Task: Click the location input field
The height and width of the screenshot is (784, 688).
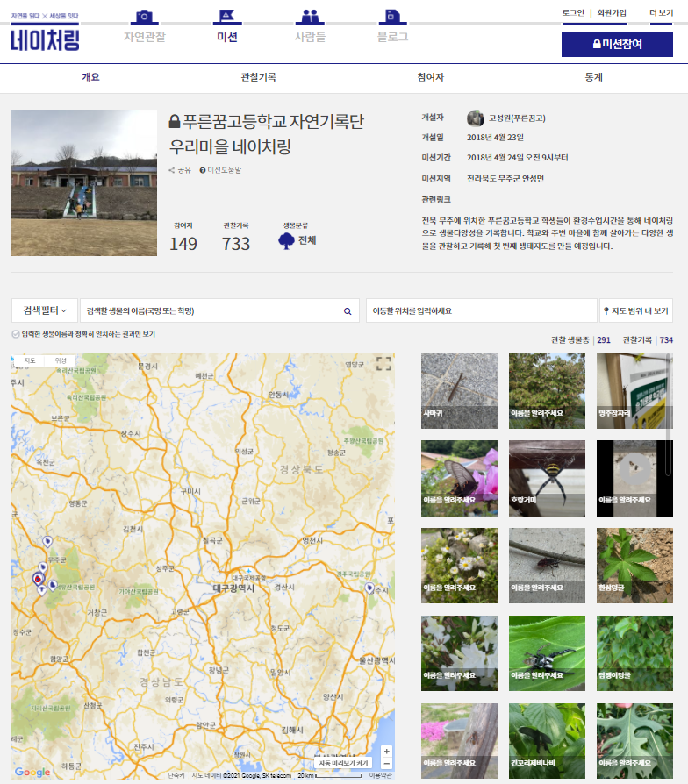Action: pyautogui.click(x=482, y=310)
